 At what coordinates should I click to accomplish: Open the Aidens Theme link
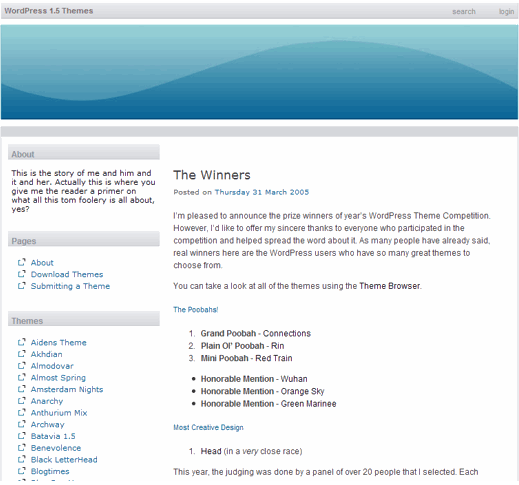(x=59, y=342)
